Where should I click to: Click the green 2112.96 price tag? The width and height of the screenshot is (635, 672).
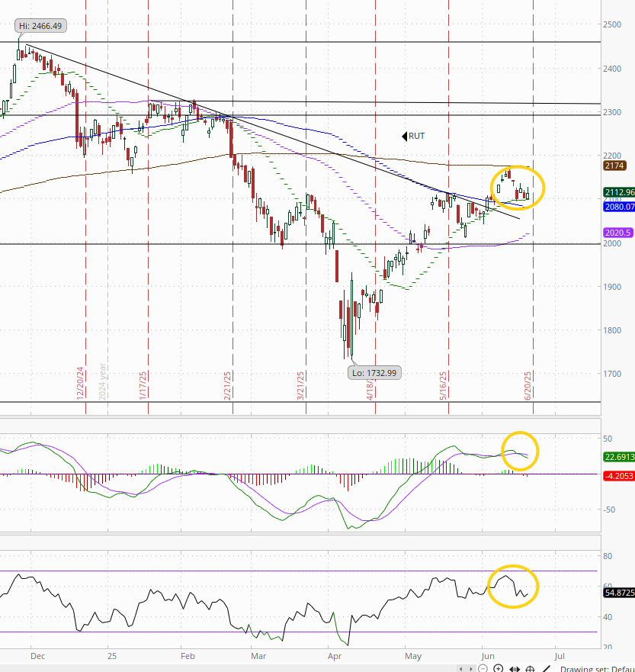coord(619,192)
